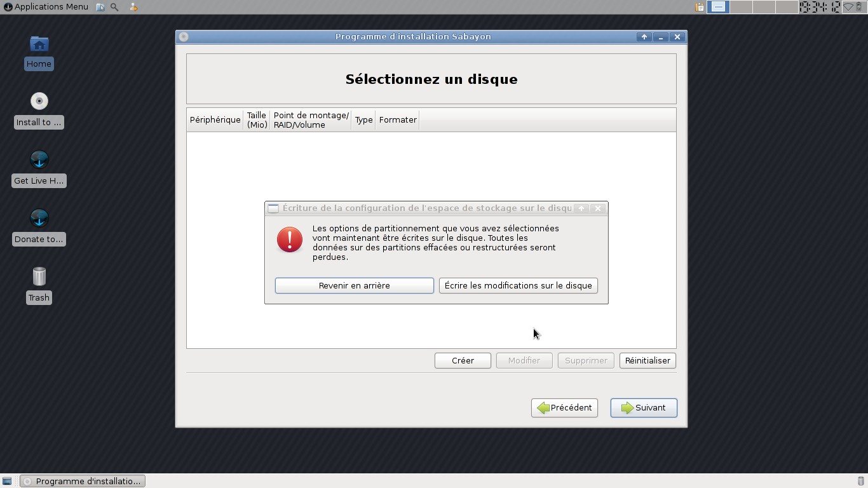The image size is (868, 488).
Task: Shade the storage configuration dialog with up arrow
Action: [x=581, y=208]
